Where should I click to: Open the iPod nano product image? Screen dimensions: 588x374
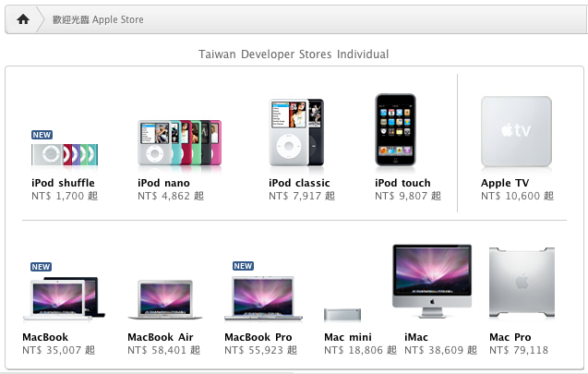click(180, 143)
